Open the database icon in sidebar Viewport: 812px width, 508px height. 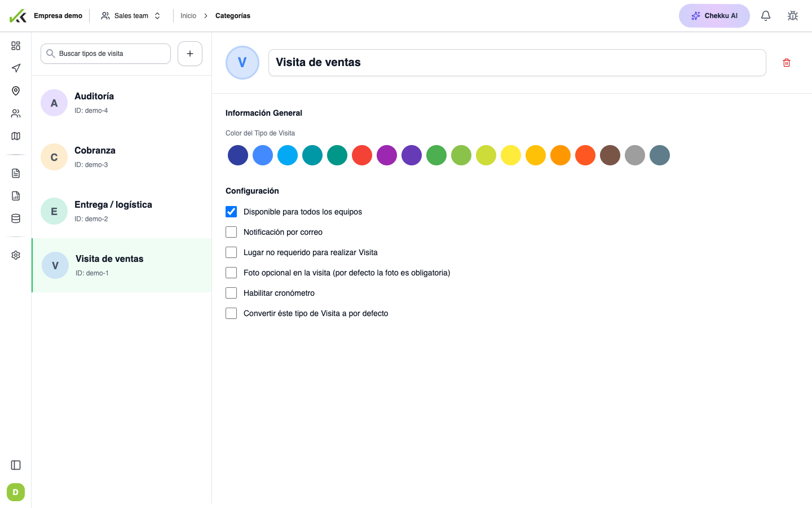pos(16,218)
